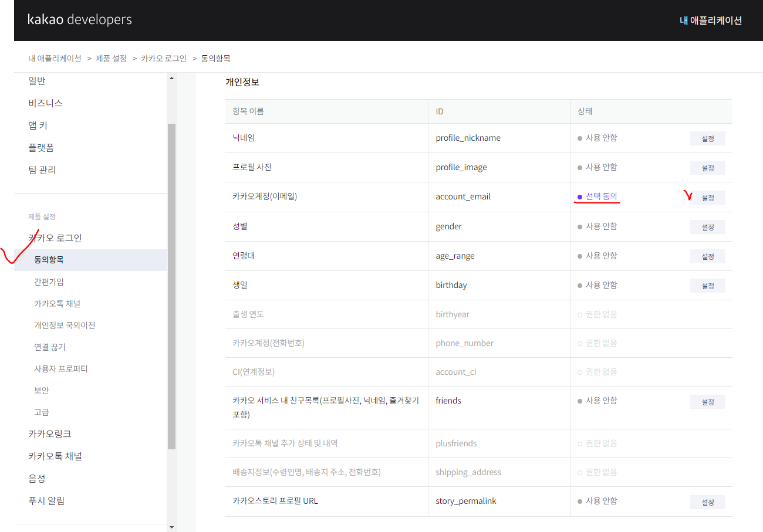Image resolution: width=763 pixels, height=532 pixels.
Task: Open 일반 in the sidebar
Action: point(37,81)
